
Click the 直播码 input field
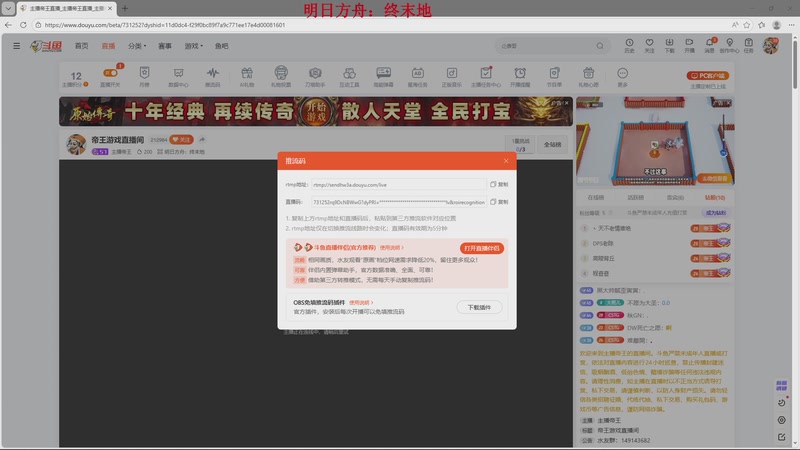pos(398,202)
